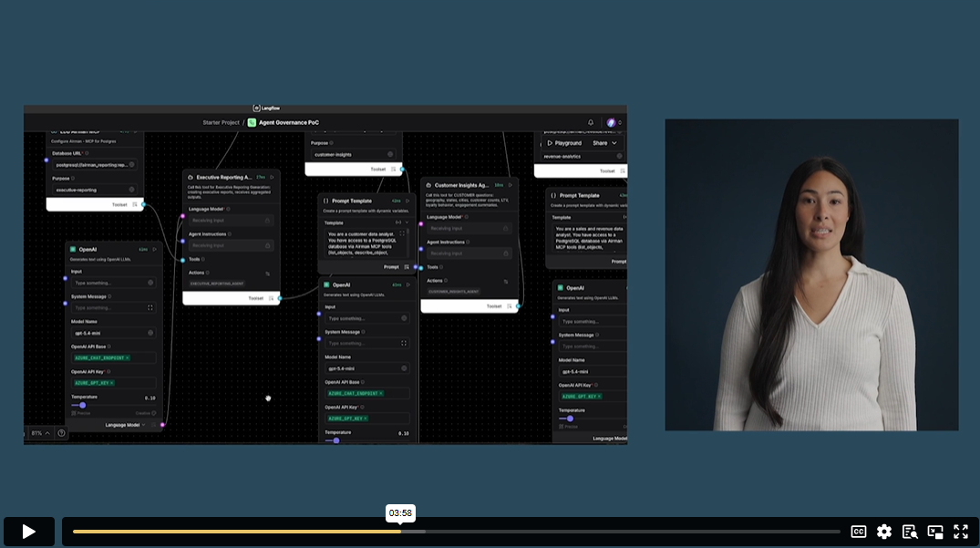Click the Executive Reporting Agent robot icon
Viewport: 980px width, 548px height.
click(191, 178)
